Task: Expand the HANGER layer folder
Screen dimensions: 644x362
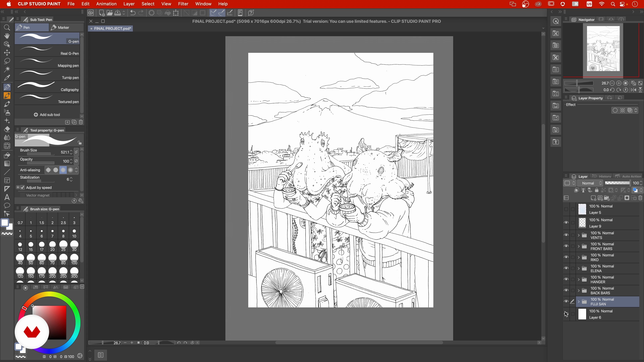Action: pos(578,280)
